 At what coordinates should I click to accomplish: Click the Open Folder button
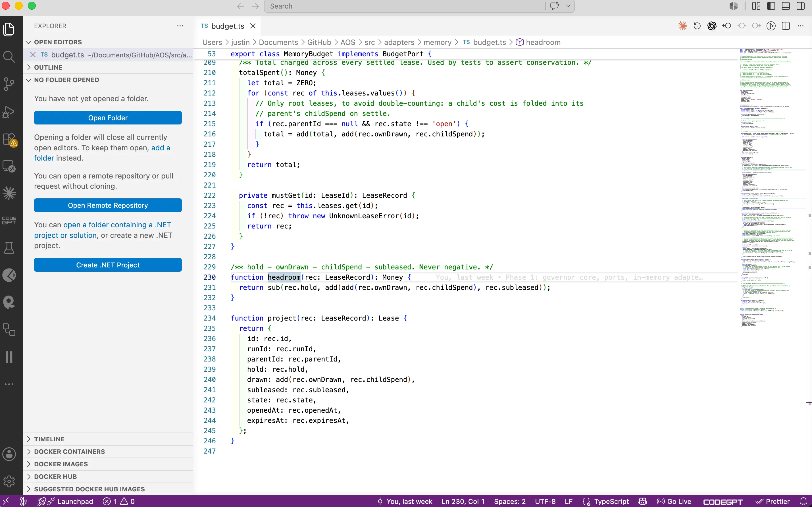(x=108, y=118)
